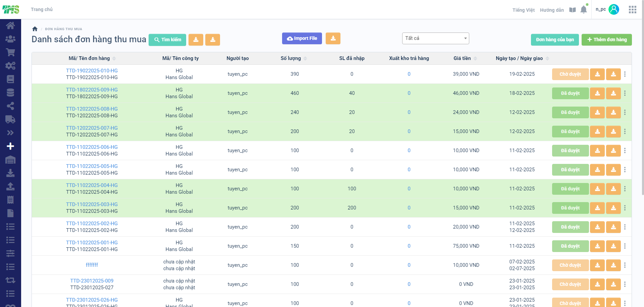Open the import download sidebar icon
The height and width of the screenshot is (307, 644).
(10, 173)
